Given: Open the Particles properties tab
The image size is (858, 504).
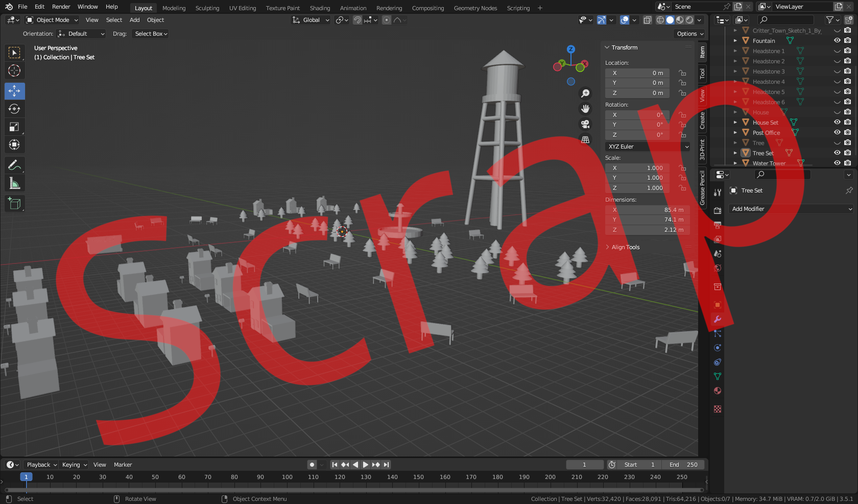Looking at the screenshot, I should pos(718,333).
